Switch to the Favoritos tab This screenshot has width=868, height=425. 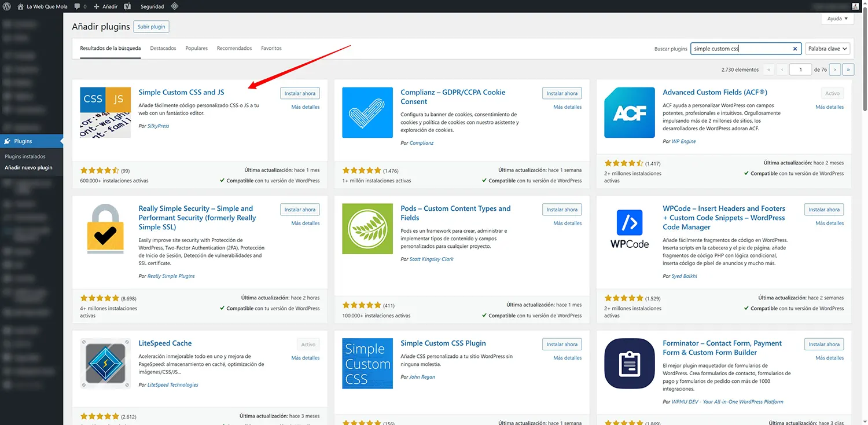point(271,49)
